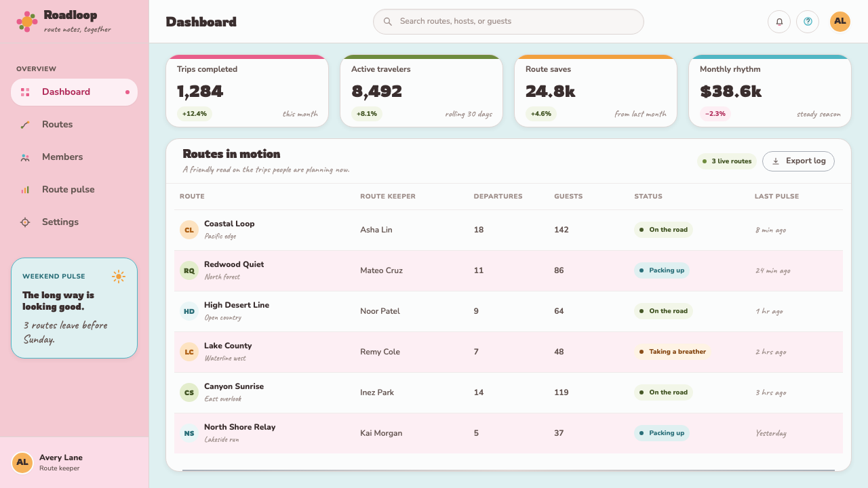Screen dimensions: 868x488
Task: Click the LC avatar for Lake County
Action: (x=189, y=352)
